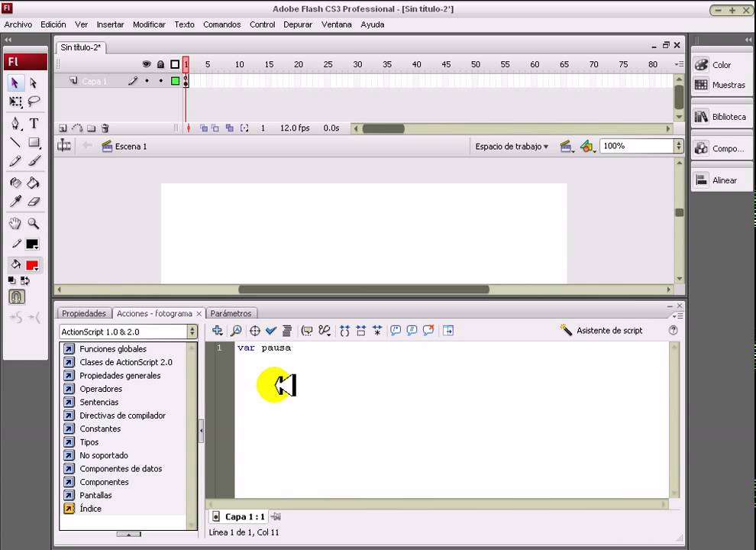Toggle the Snap to Objects magnet
Viewport: 756px width, 550px height.
[x=16, y=296]
